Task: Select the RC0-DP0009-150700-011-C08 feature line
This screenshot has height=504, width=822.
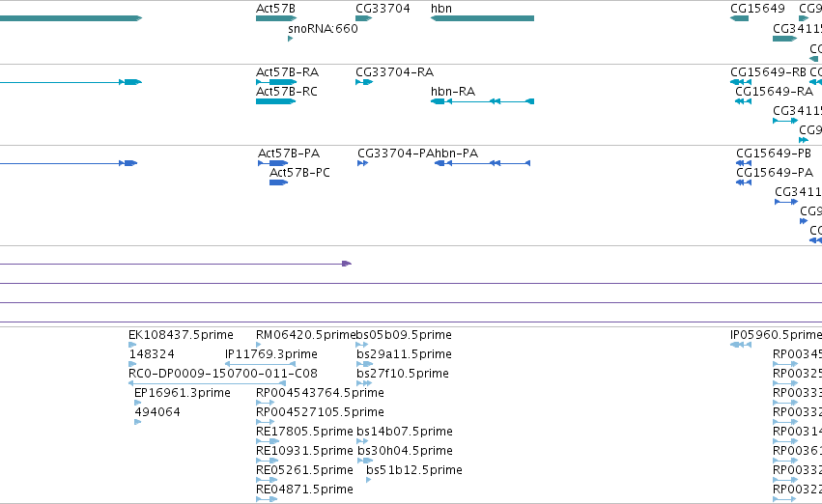Action: (x=207, y=383)
